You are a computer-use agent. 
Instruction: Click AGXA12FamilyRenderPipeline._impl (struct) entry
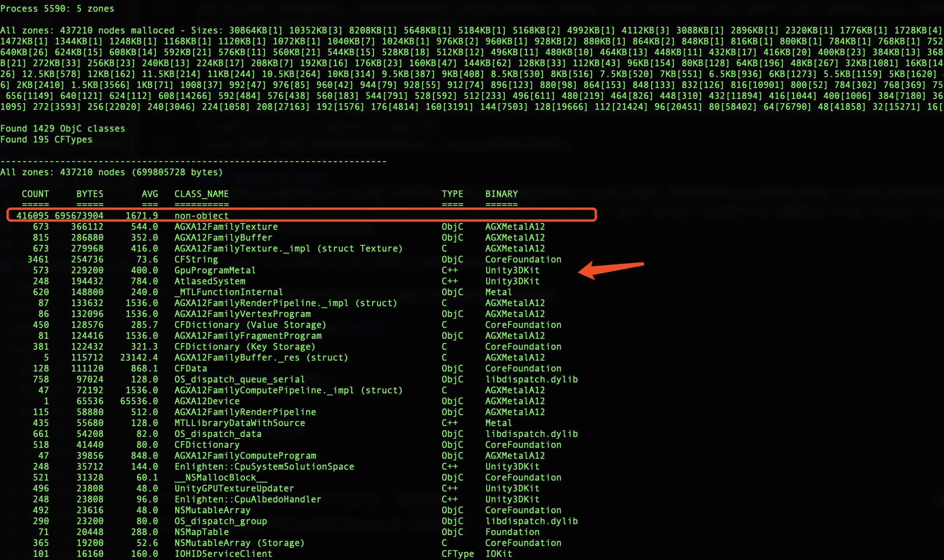286,303
